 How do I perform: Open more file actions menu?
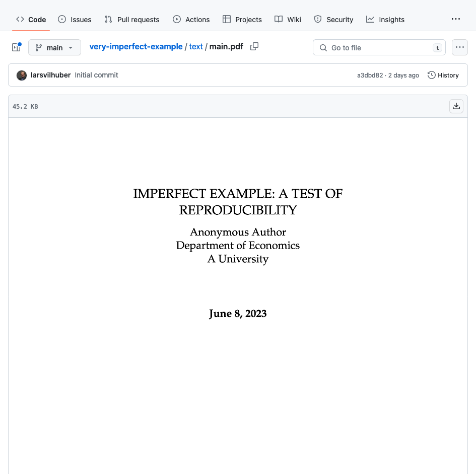coord(459,47)
